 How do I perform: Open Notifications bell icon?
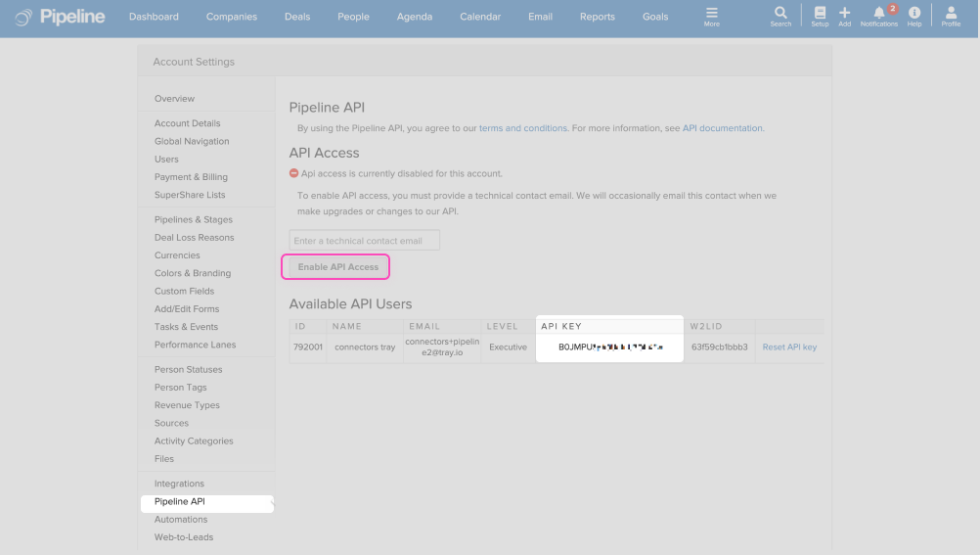coord(878,14)
